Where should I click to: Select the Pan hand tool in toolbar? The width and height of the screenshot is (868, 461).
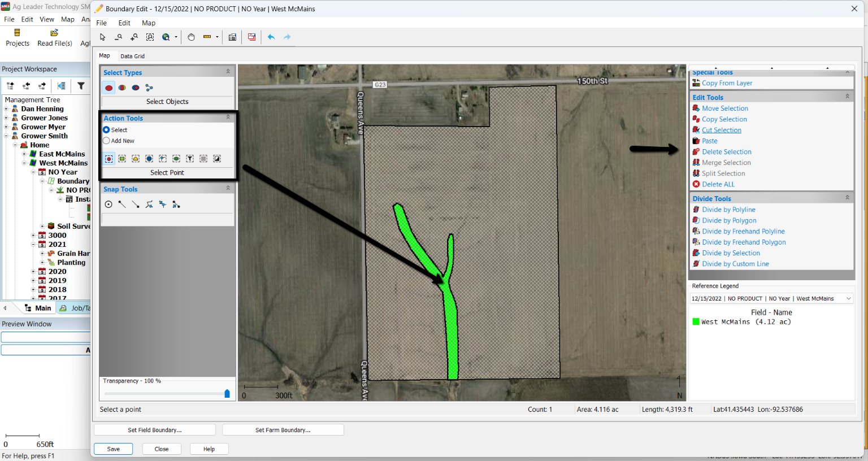tap(191, 37)
